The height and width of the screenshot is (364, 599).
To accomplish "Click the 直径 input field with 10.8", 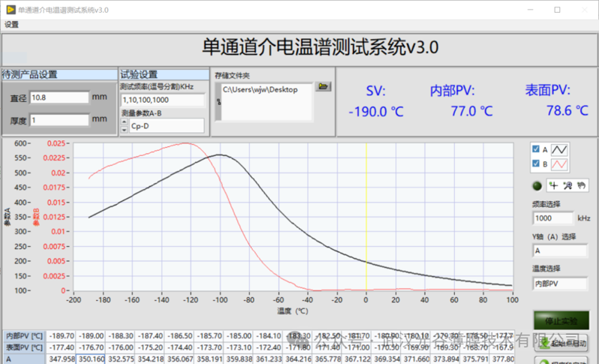I will click(59, 98).
